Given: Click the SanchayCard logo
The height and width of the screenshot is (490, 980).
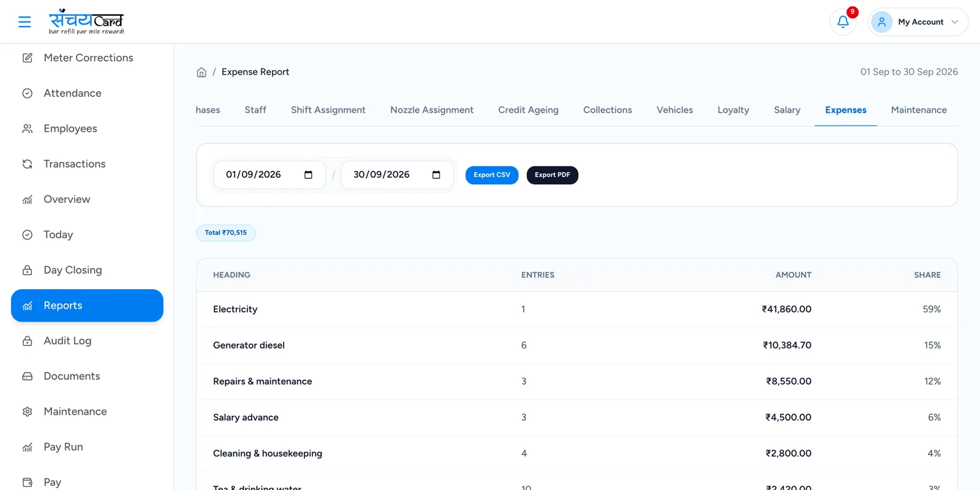Looking at the screenshot, I should click(86, 21).
